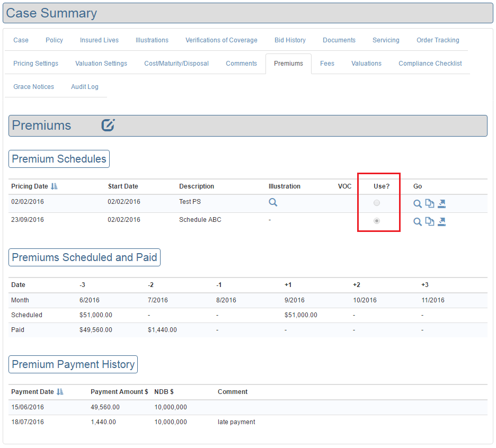Click the payment date 15/06/2016

click(28, 407)
